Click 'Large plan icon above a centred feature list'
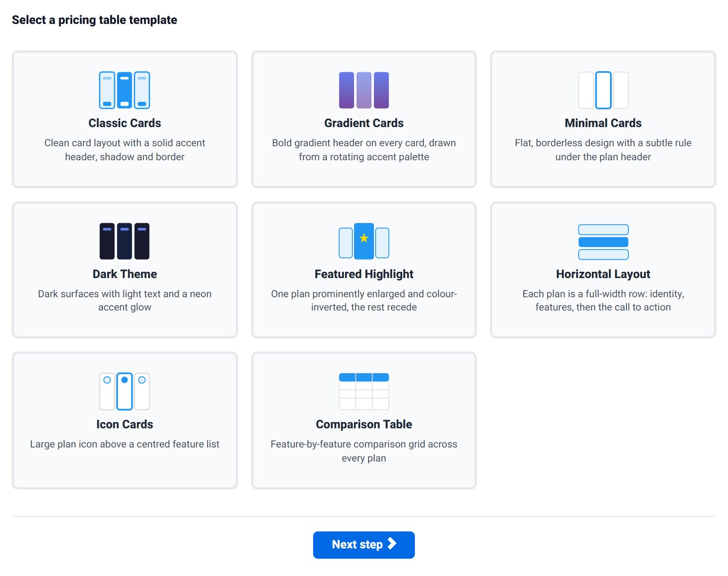The width and height of the screenshot is (728, 576). point(125,444)
